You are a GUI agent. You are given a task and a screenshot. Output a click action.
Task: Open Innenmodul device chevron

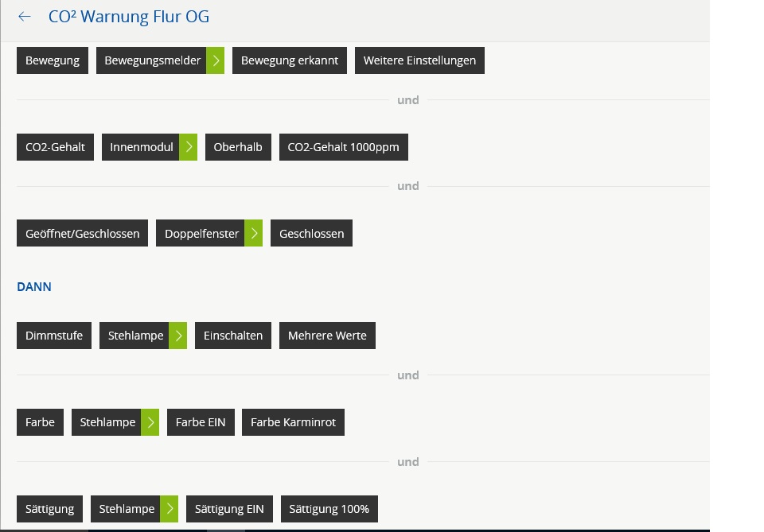pyautogui.click(x=188, y=147)
